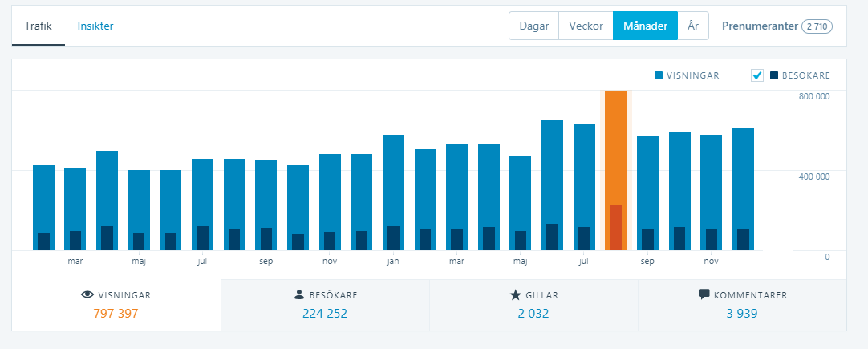Screen dimensions: 868x349
Task: Select the Trafik tab
Action: click(x=39, y=26)
